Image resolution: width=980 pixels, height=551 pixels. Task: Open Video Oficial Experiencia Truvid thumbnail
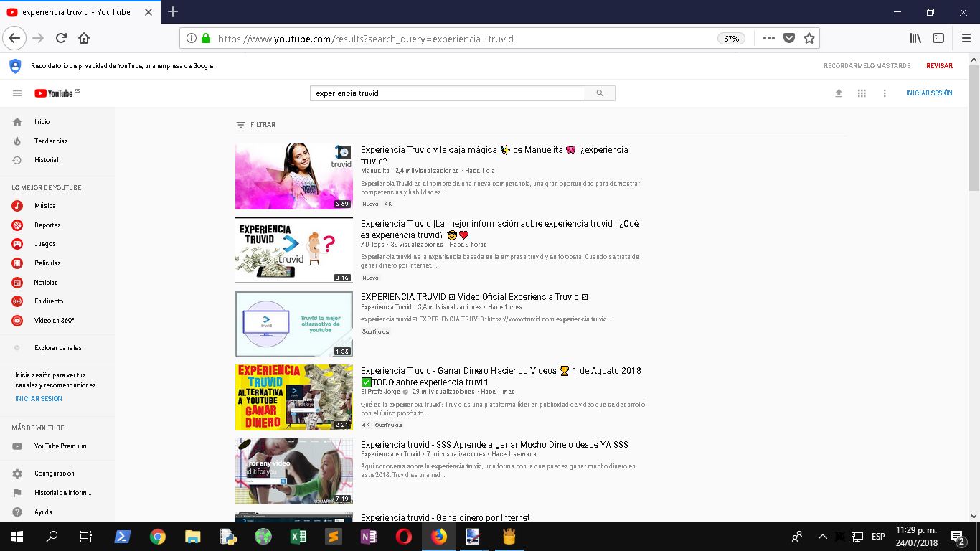coord(294,324)
